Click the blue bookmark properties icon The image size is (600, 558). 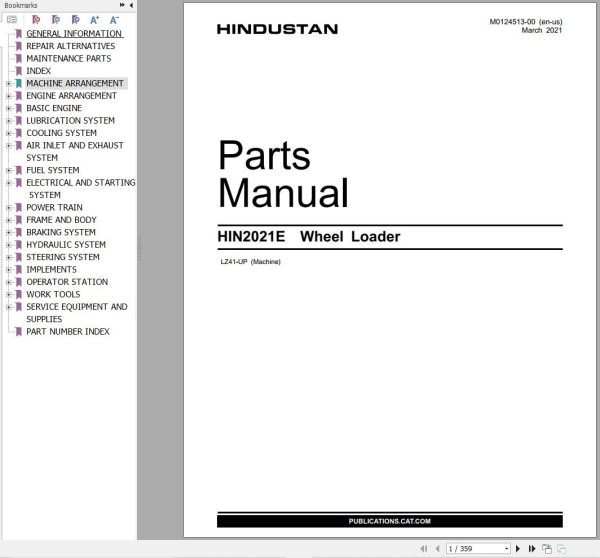tap(76, 19)
